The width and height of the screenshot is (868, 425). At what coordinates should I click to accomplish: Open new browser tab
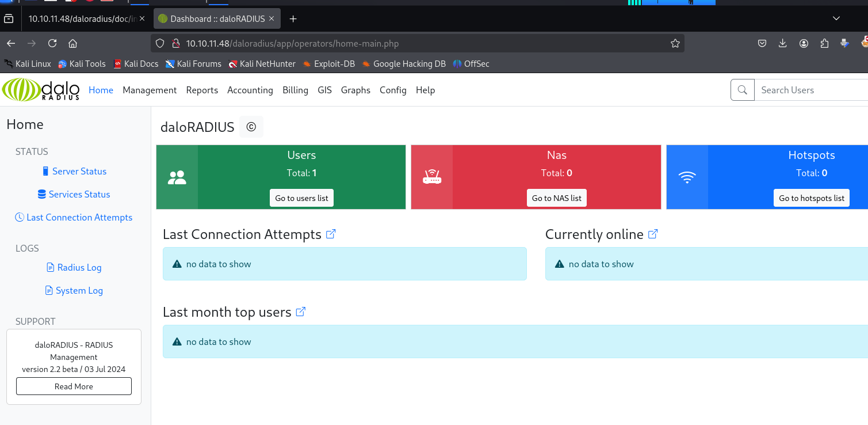pos(293,19)
